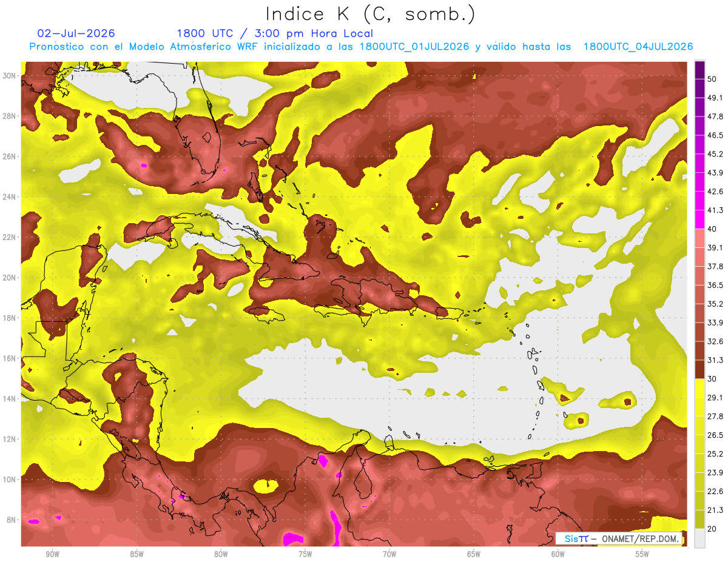Click the yellow swatch between 29.1 and 30

tap(699, 388)
